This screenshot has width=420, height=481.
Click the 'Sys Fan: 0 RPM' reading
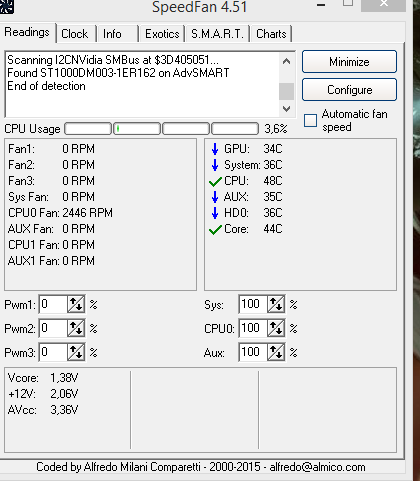click(x=51, y=197)
